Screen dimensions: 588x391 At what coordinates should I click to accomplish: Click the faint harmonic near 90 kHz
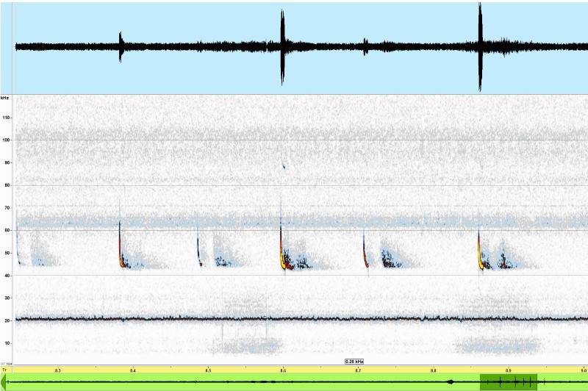[x=284, y=167]
